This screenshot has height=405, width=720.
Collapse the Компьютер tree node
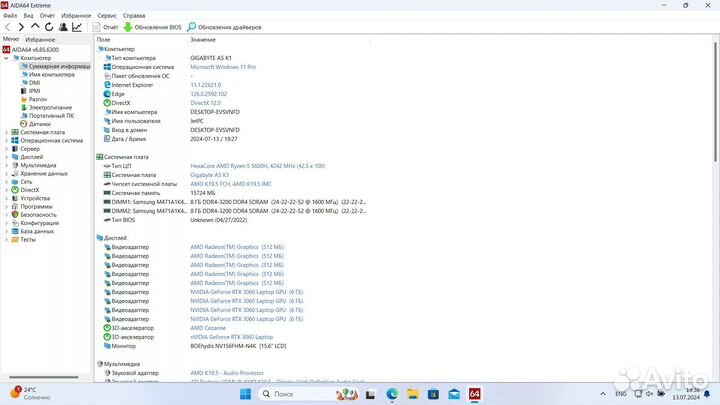(6, 58)
